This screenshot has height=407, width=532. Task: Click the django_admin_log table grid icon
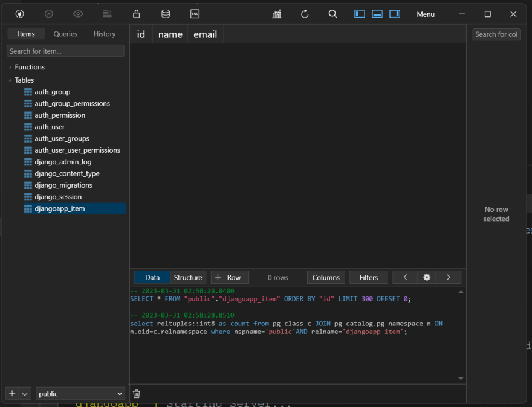pos(28,162)
